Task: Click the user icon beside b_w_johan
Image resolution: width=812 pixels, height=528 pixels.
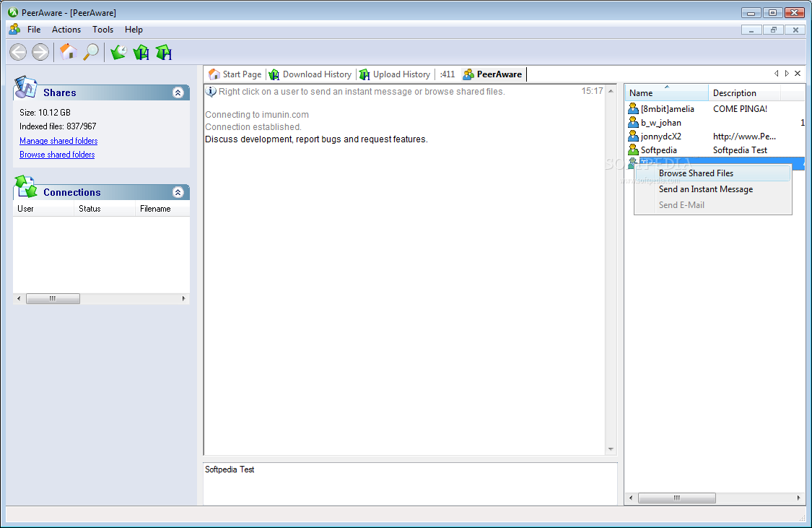Action: (x=633, y=122)
